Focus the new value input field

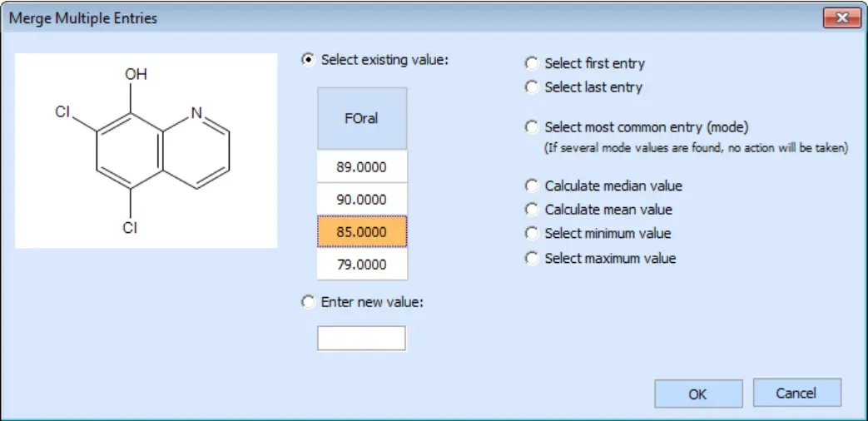click(361, 338)
